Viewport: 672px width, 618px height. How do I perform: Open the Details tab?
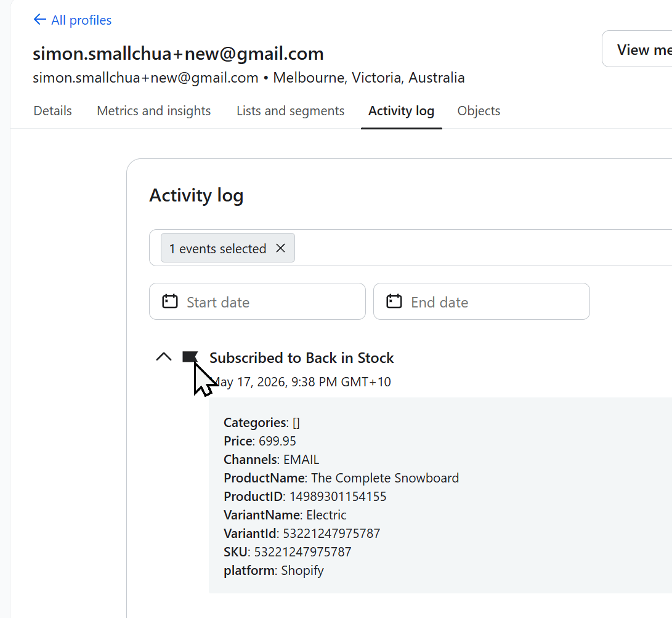coord(53,110)
